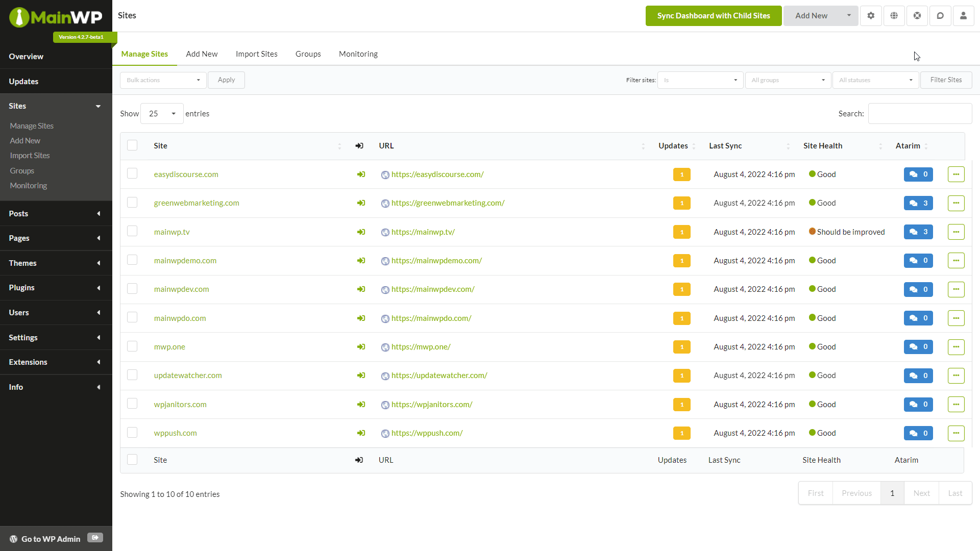Open the MainWP settings gear icon

[870, 15]
